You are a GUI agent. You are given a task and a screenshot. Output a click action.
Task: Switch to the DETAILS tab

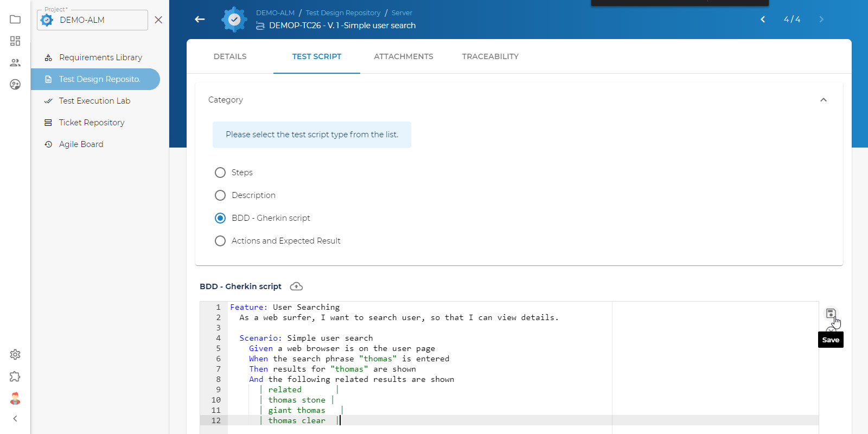click(230, 56)
